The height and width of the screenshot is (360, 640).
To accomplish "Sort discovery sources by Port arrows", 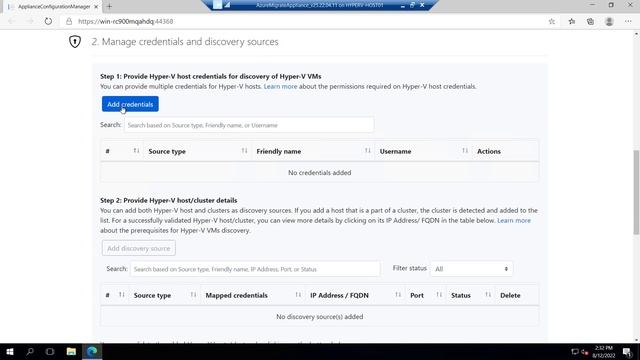I will coord(439,295).
